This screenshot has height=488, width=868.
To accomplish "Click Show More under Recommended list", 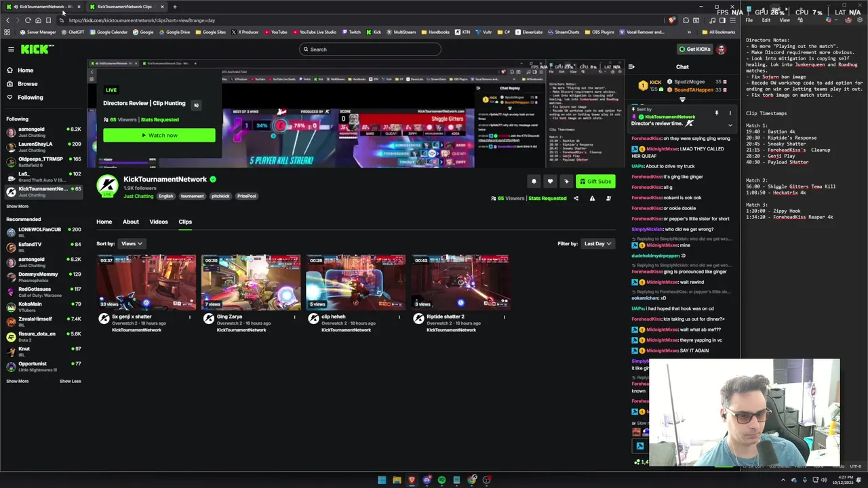I will click(18, 381).
